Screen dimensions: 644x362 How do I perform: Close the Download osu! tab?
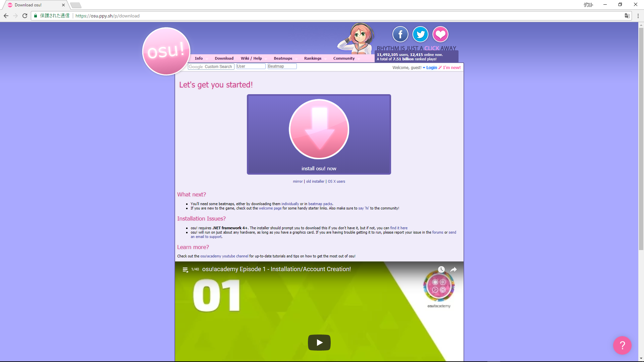click(x=63, y=5)
